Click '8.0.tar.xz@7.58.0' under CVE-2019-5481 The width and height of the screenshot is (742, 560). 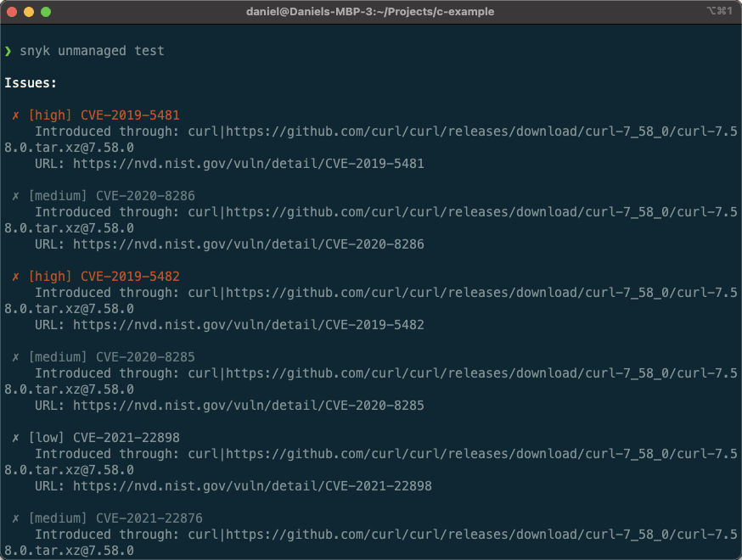(69, 148)
